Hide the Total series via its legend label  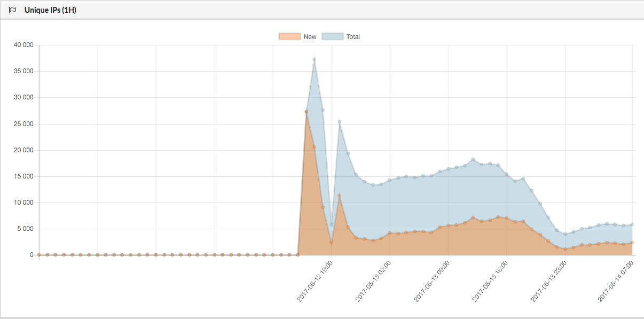tap(353, 36)
